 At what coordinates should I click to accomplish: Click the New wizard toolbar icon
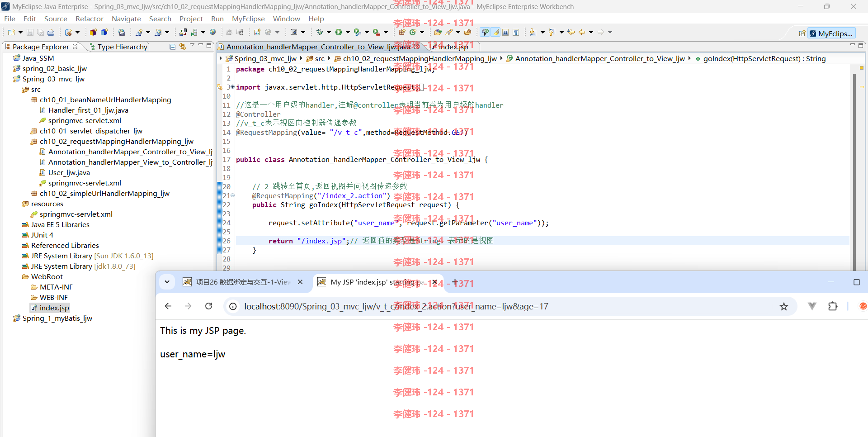pos(11,32)
